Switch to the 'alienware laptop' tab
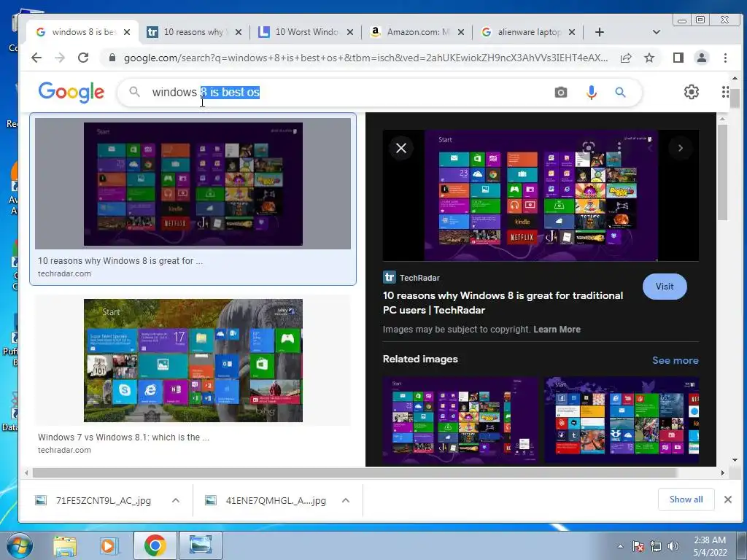 click(x=529, y=32)
